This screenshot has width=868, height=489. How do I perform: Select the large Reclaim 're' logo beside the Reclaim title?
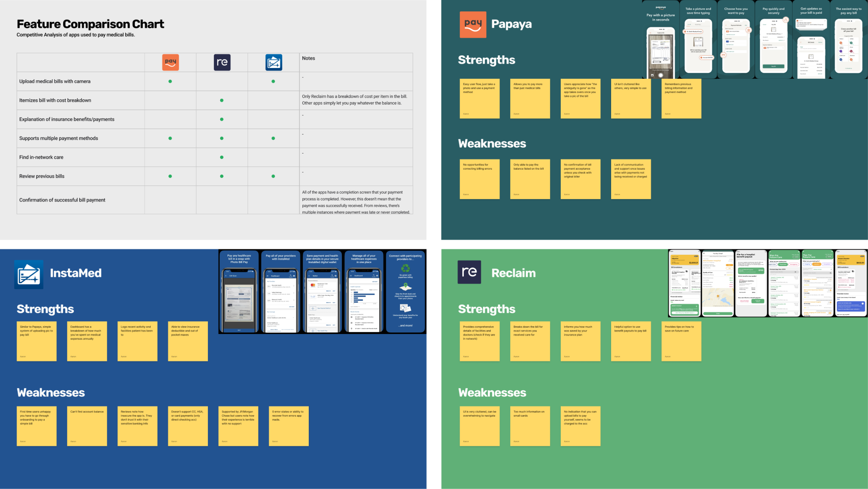pyautogui.click(x=469, y=272)
